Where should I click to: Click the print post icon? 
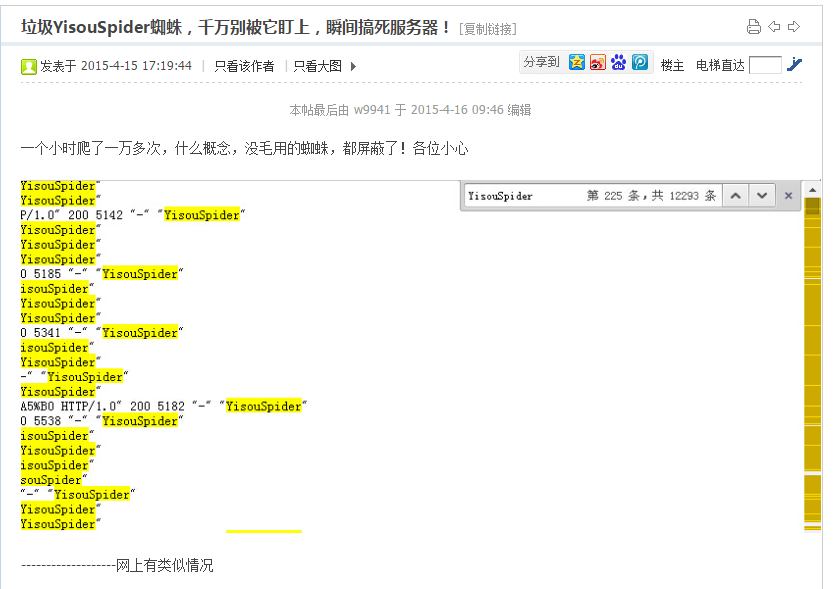point(754,27)
